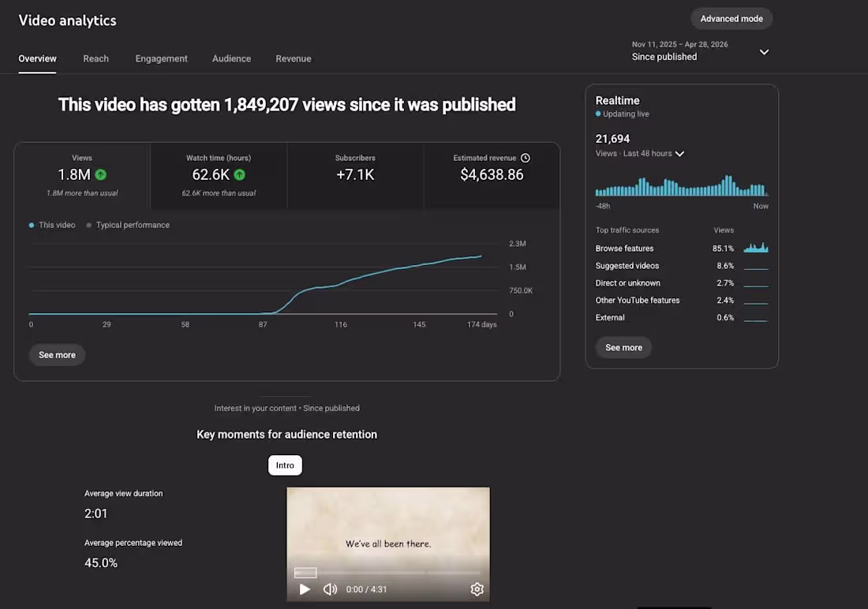
Task: Click the estimated revenue clock icon
Action: click(x=526, y=158)
